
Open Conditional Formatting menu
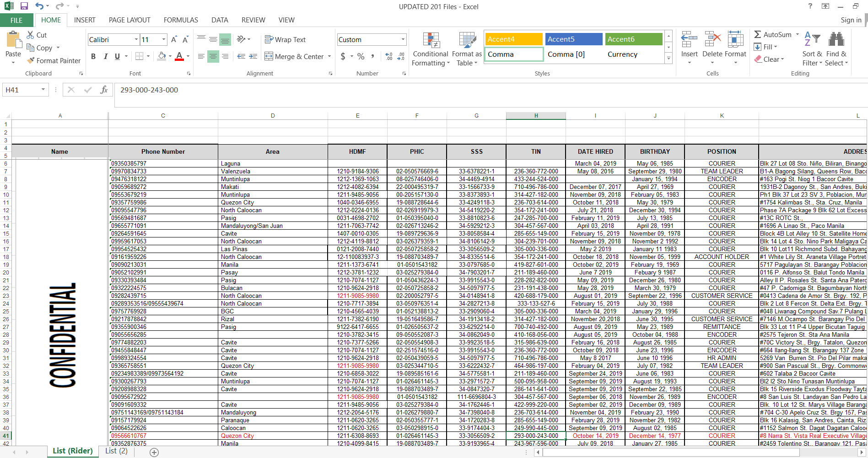(x=430, y=49)
